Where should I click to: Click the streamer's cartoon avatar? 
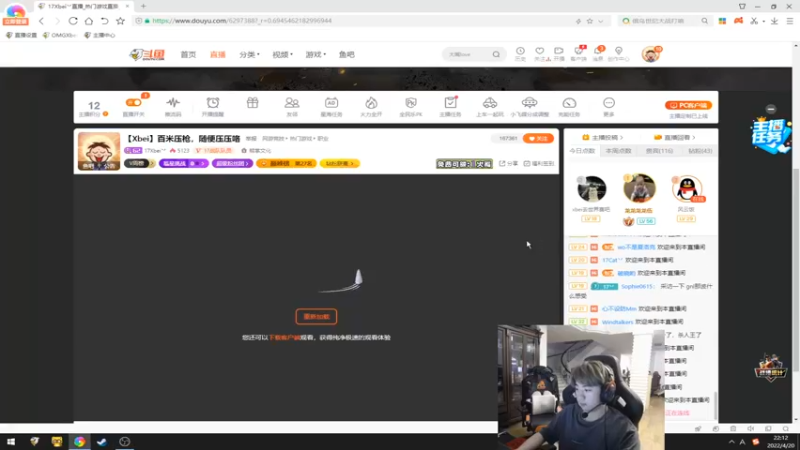tap(99, 151)
